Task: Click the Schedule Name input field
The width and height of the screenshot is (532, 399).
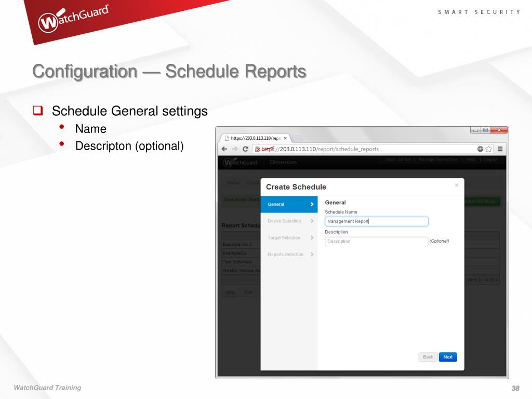Action: point(376,221)
